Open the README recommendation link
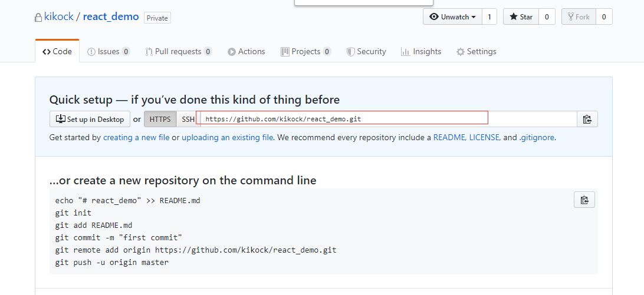Screen dimensions: 644x295 pyautogui.click(x=450, y=137)
